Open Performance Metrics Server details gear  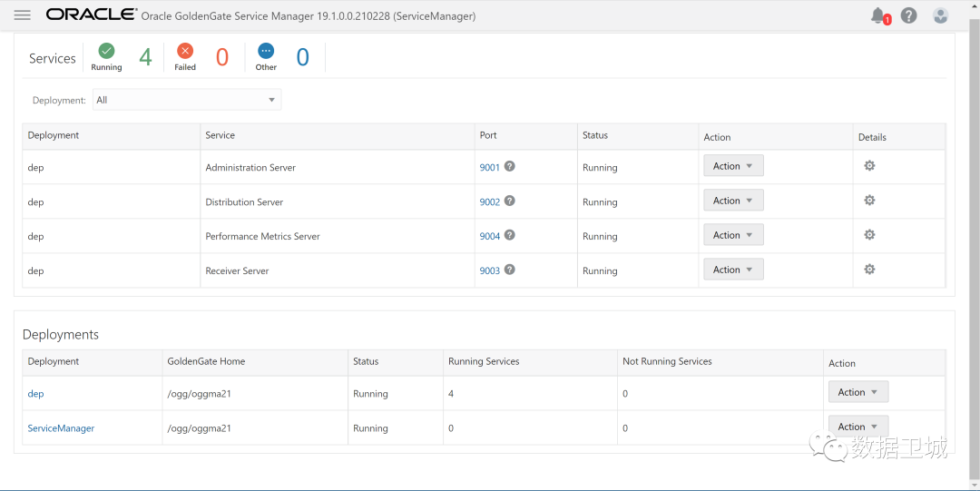pyautogui.click(x=868, y=234)
